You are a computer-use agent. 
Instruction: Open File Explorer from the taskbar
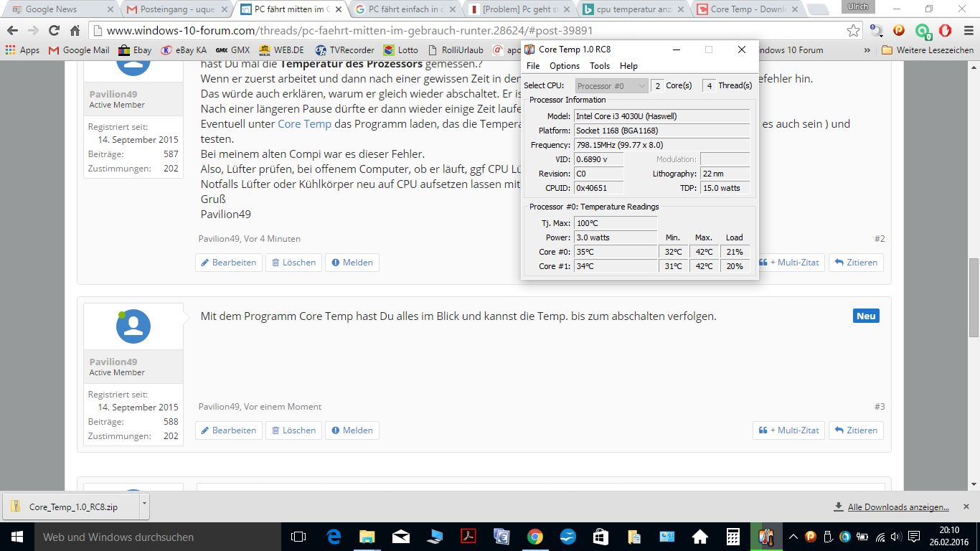[367, 537]
